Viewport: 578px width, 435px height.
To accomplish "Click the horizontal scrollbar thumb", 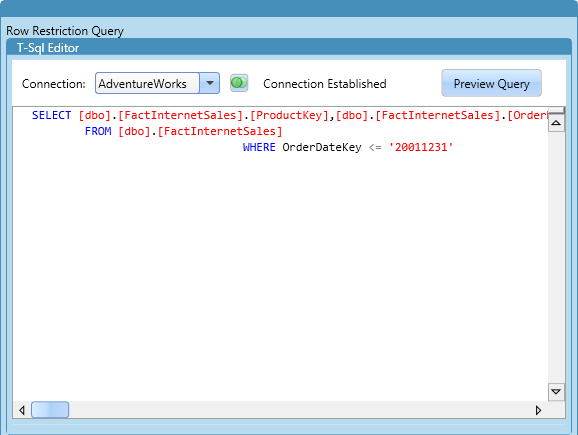I will tap(50, 410).
